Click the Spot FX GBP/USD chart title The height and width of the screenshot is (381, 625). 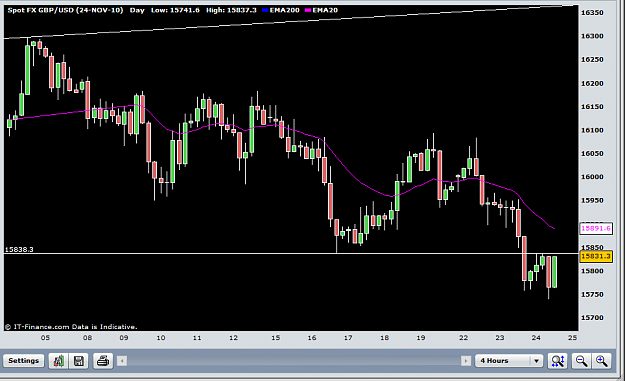click(65, 10)
